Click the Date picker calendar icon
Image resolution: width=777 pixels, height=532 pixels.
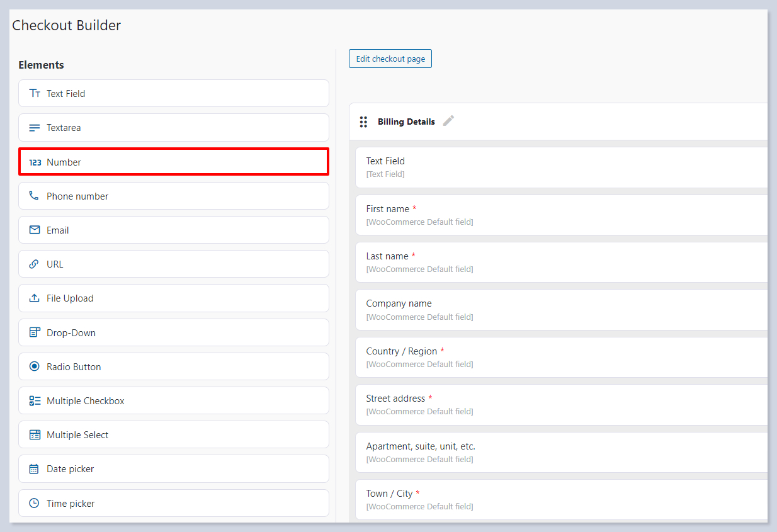(34, 469)
